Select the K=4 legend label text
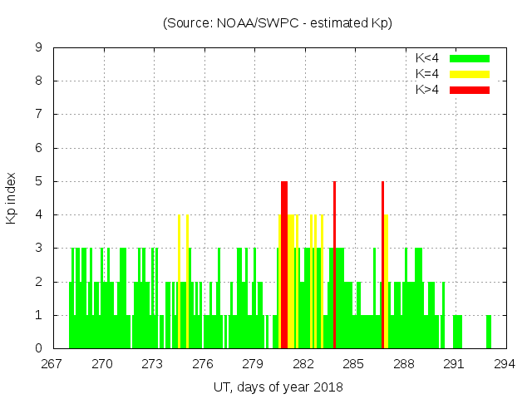The image size is (532, 399). pos(428,74)
